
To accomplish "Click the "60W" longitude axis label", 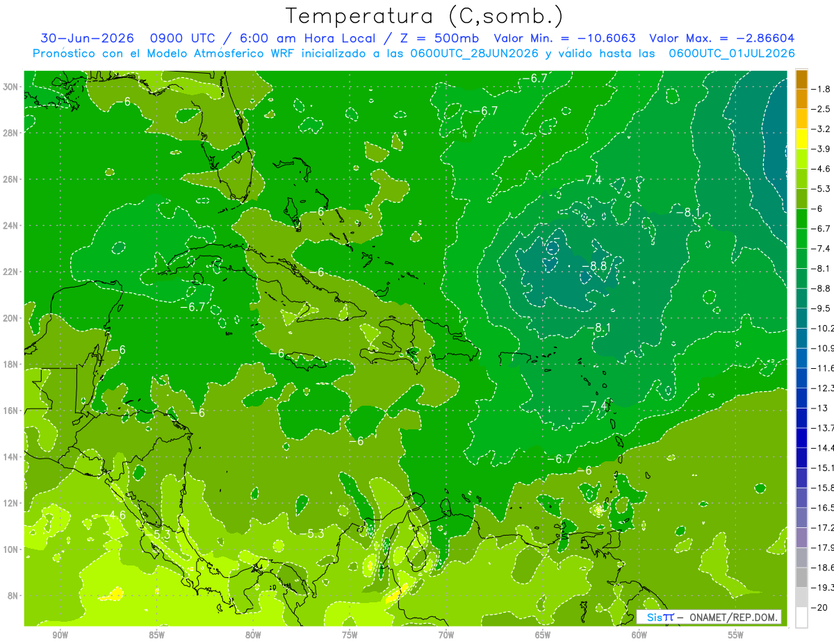I will pos(639,635).
